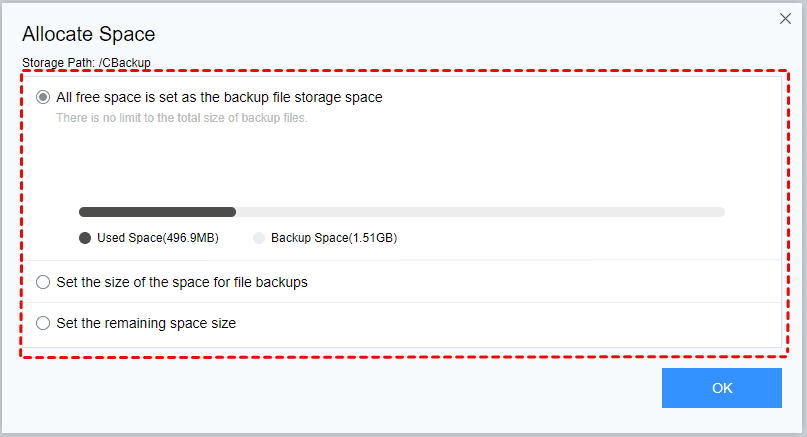Click the dark Used Space legend dot

[x=85, y=238]
